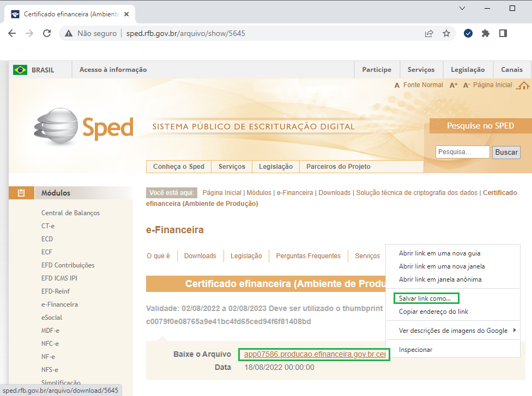This screenshot has width=532, height=396.
Task: Open Legislação in the government top bar
Action: pos(468,70)
